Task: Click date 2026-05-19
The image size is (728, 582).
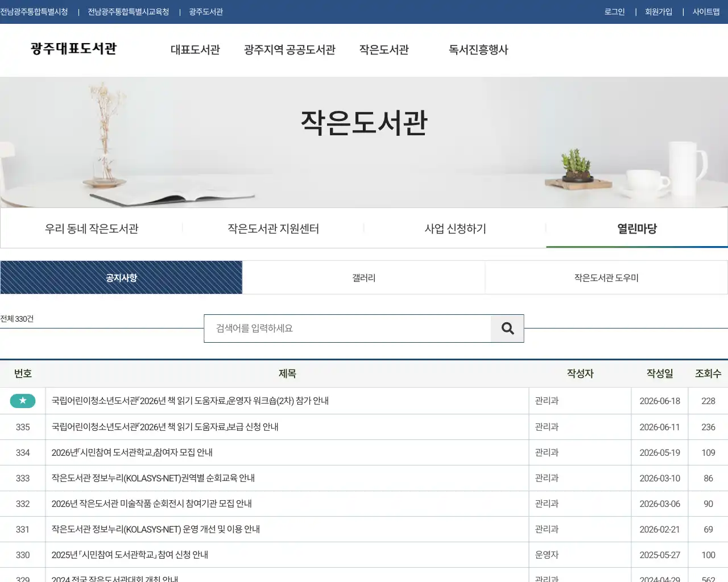Action: (660, 452)
